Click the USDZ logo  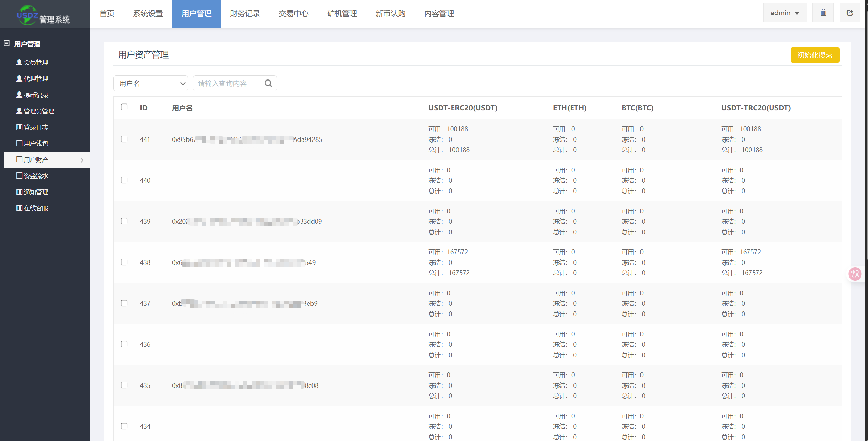(x=27, y=15)
